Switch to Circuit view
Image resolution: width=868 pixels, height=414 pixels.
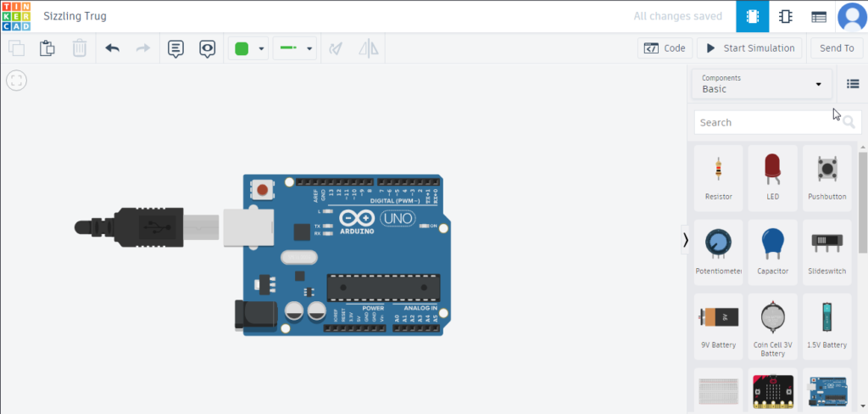[753, 16]
